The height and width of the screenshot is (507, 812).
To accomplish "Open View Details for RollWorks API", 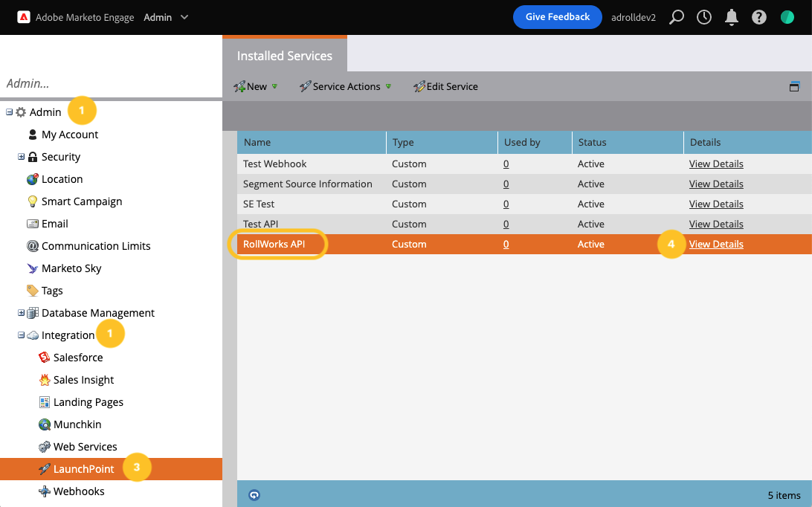I will 716,244.
